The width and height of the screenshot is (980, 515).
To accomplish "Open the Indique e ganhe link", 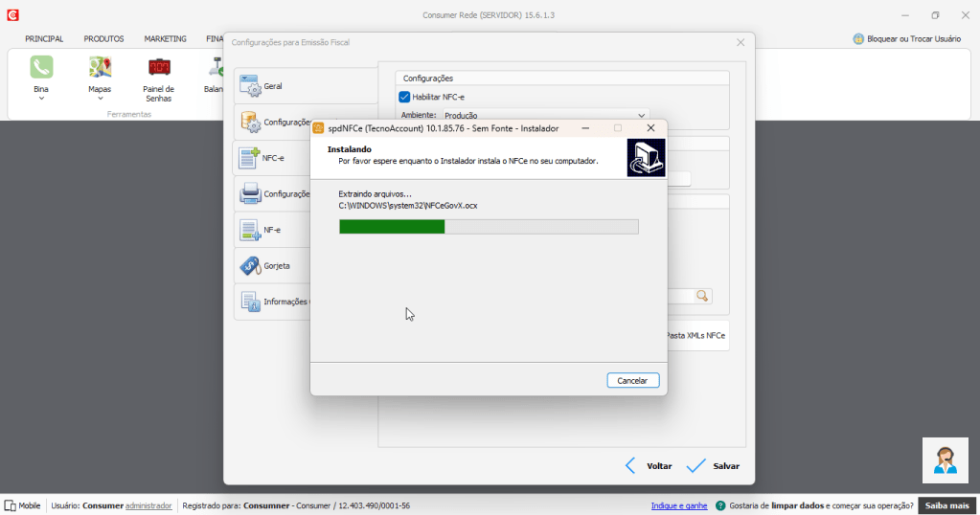I will [x=678, y=505].
